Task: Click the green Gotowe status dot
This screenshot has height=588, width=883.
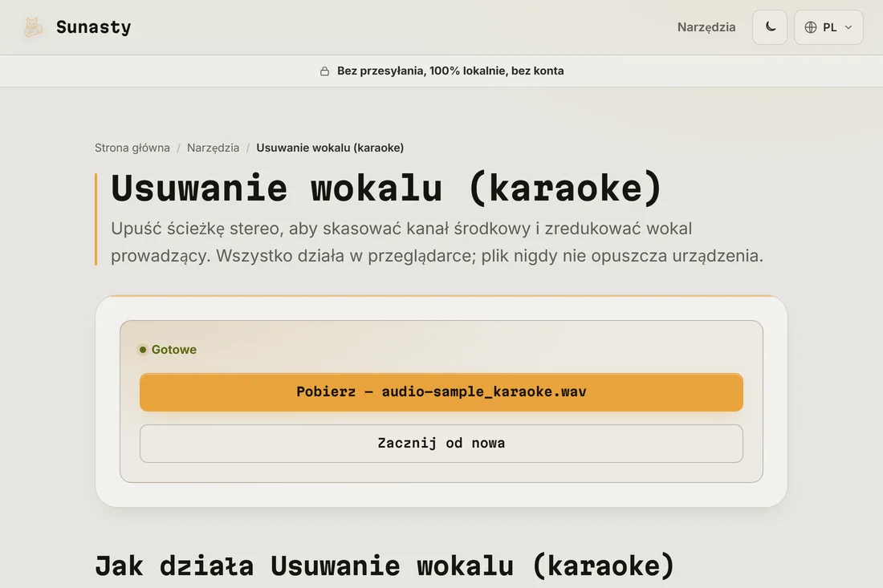Action: point(142,350)
